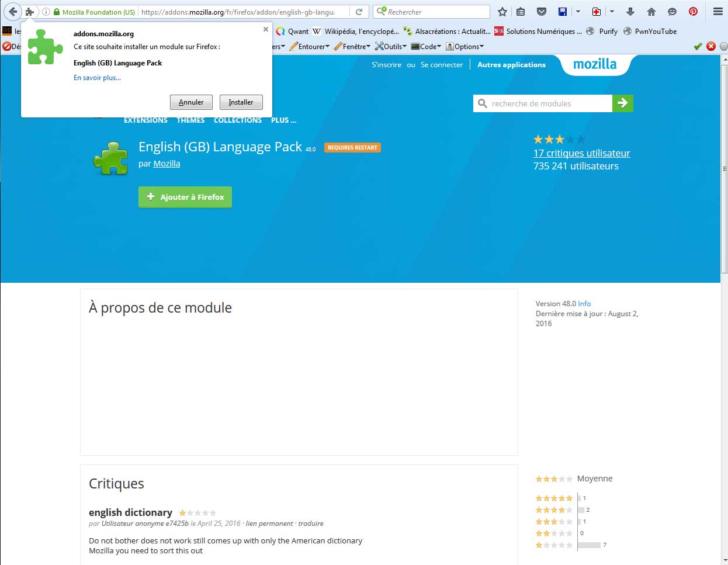Open the 17 critiques utilisateur link

(581, 153)
